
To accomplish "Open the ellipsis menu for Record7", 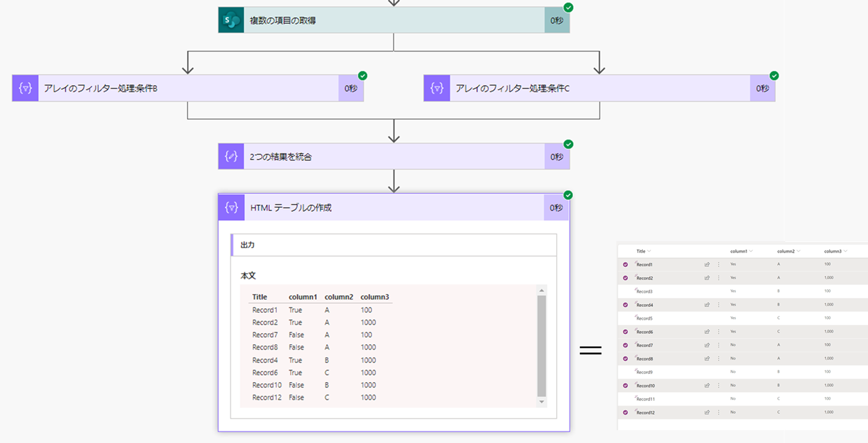I will (719, 345).
